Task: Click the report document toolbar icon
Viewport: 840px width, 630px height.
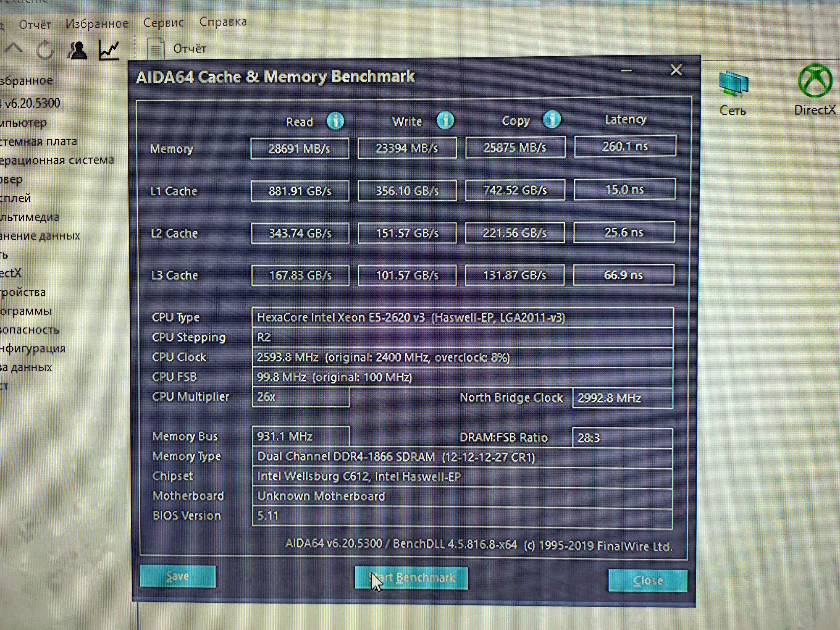Action: click(156, 49)
